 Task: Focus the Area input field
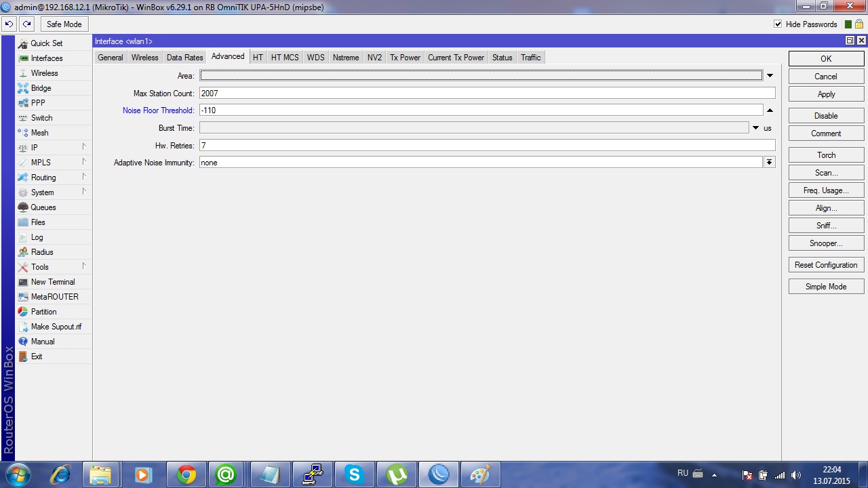(481, 76)
